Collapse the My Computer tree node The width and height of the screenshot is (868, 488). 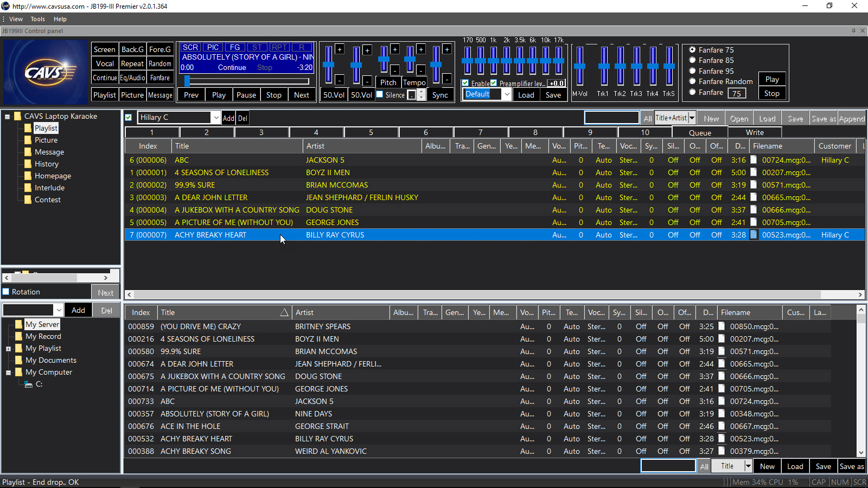[9, 373]
